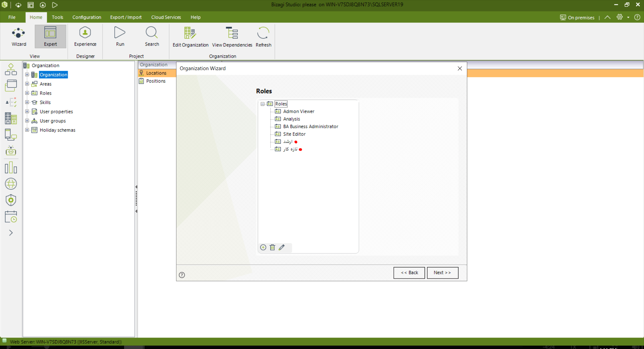
Task: Delete selected role with trash icon
Action: [272, 247]
